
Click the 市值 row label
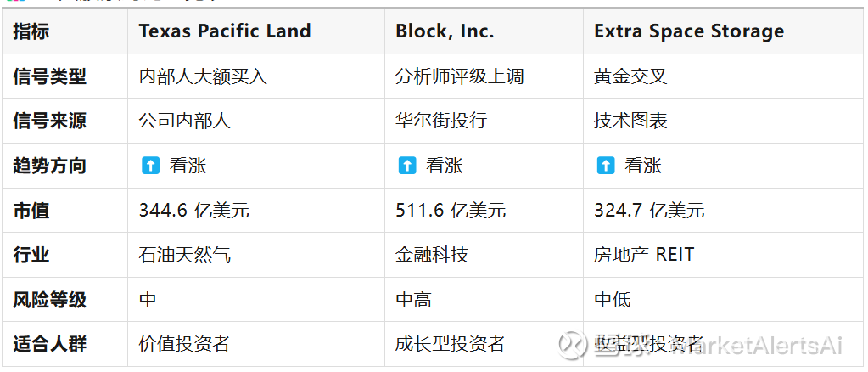point(31,210)
